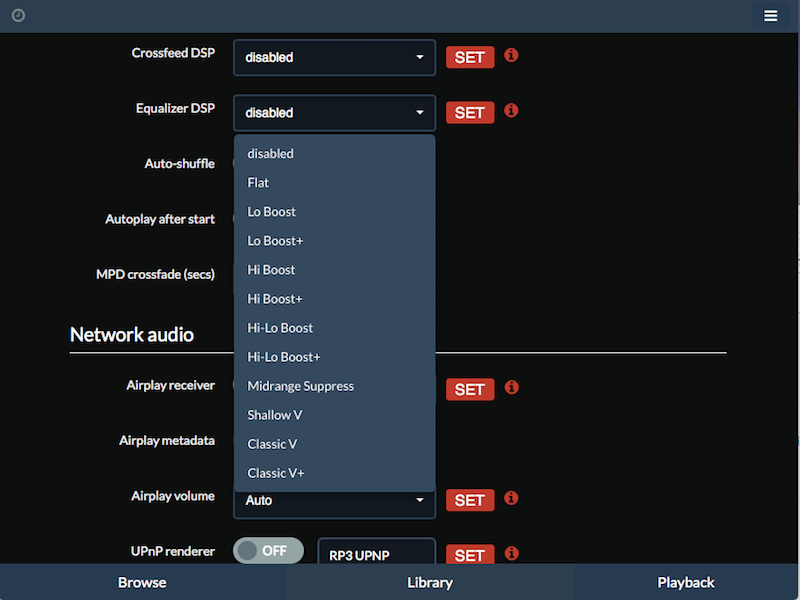Open the hamburger menu
The width and height of the screenshot is (800, 600).
[x=770, y=16]
